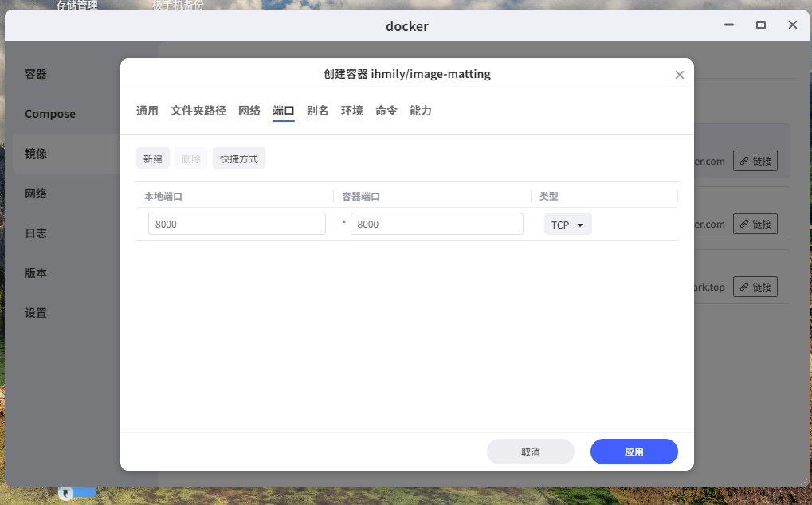
Task: Open the 命令 tab
Action: [x=386, y=111]
